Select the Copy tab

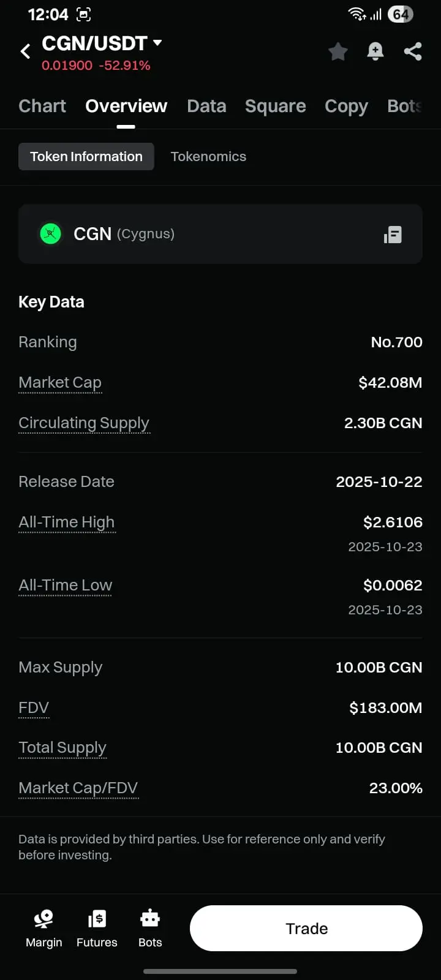tap(346, 106)
